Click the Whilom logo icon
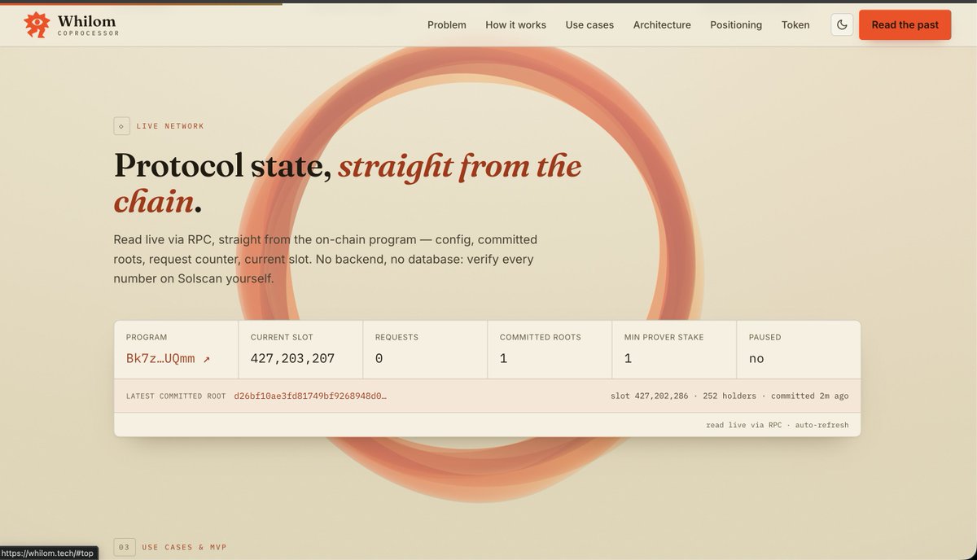Viewport: 977px width, 560px height. tap(37, 25)
